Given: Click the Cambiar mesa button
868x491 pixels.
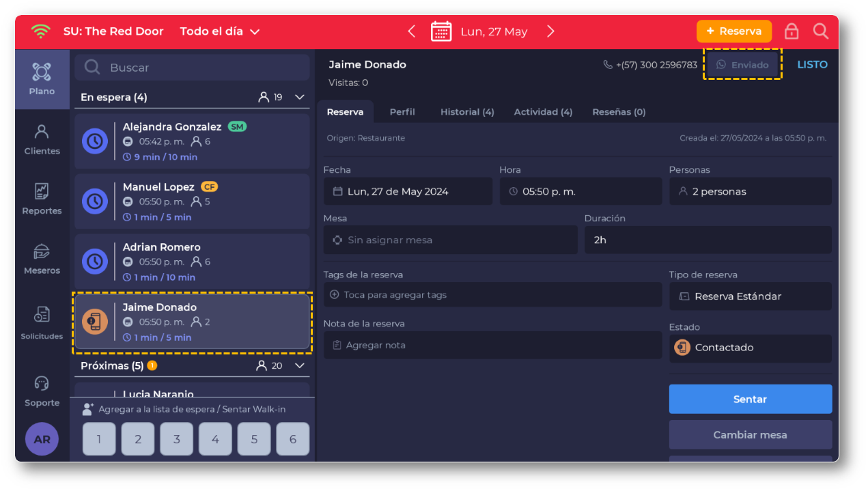Looking at the screenshot, I should (x=751, y=434).
